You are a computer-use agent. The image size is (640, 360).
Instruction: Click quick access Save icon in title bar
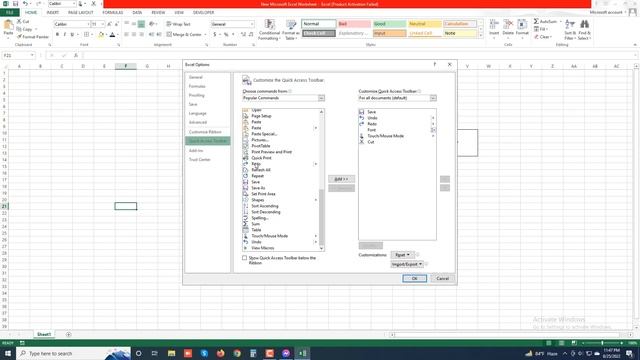(x=15, y=4)
